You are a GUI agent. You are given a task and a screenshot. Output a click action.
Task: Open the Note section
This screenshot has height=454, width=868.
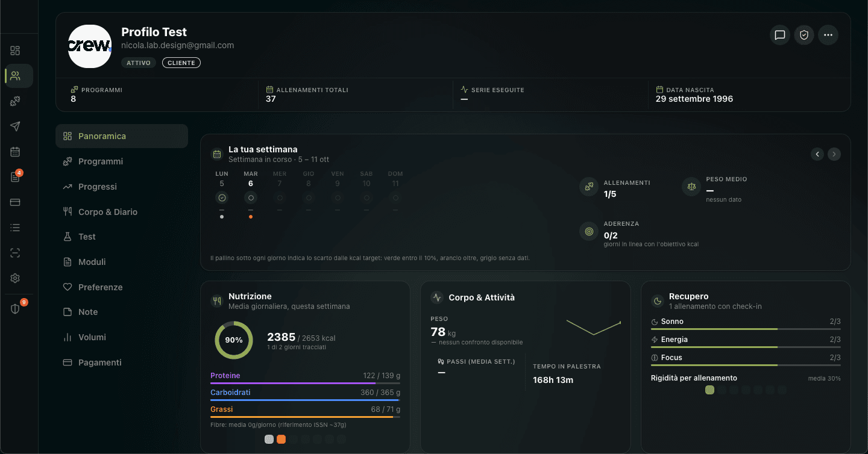[x=122, y=312]
